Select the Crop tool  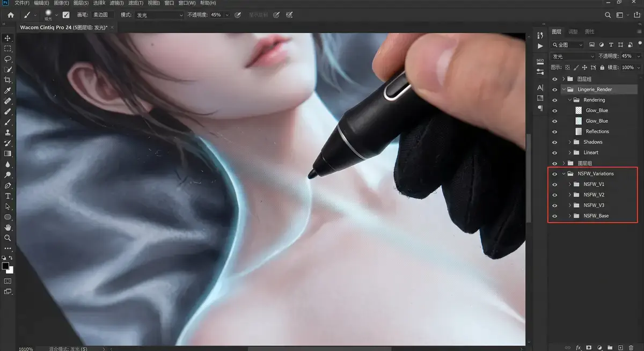[8, 80]
